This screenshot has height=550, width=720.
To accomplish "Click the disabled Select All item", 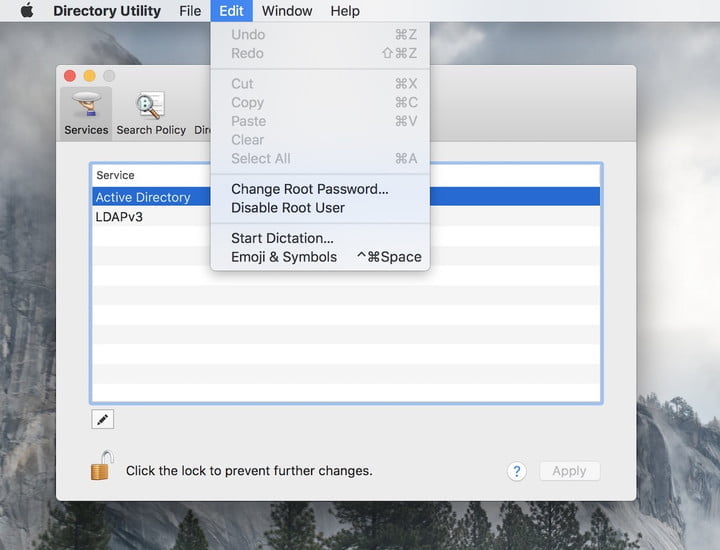I will pyautogui.click(x=320, y=158).
